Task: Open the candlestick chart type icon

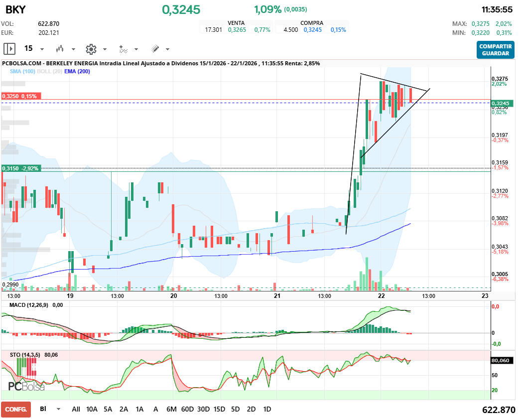Action: (60, 49)
